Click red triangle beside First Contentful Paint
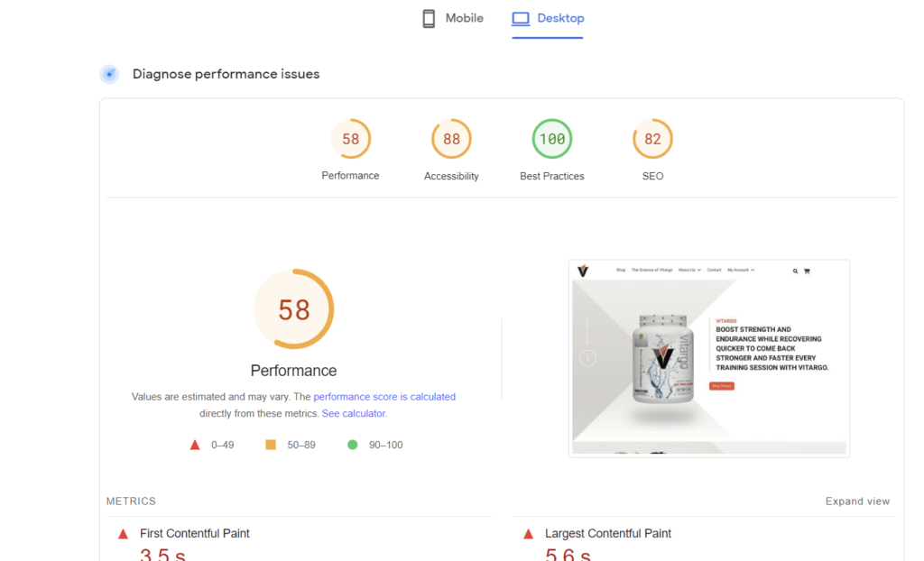 tap(123, 534)
